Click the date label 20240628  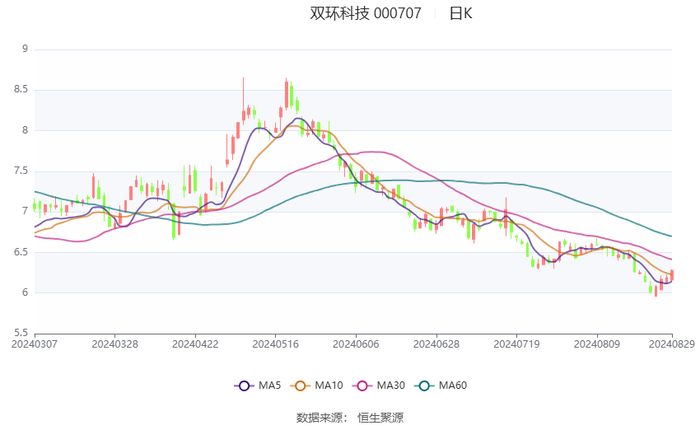(436, 344)
